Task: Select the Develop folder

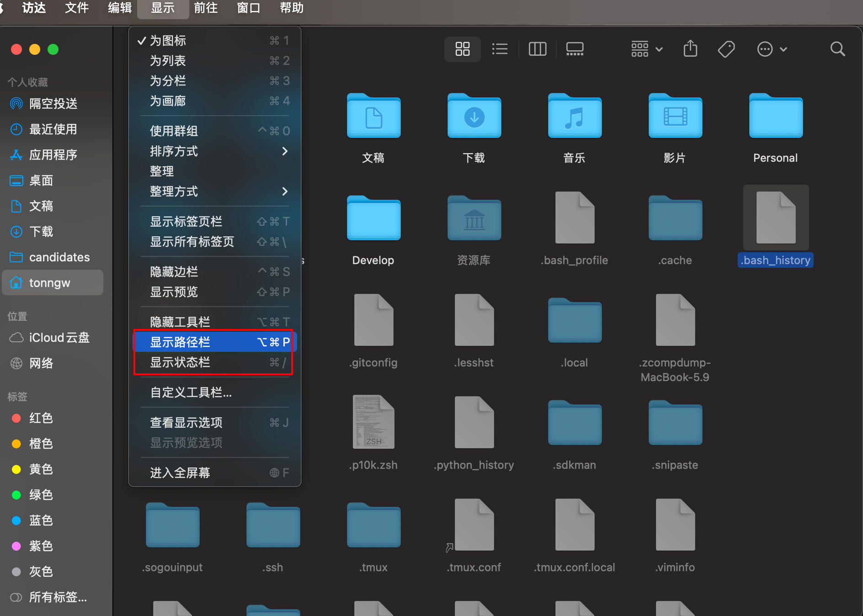Action: (373, 218)
